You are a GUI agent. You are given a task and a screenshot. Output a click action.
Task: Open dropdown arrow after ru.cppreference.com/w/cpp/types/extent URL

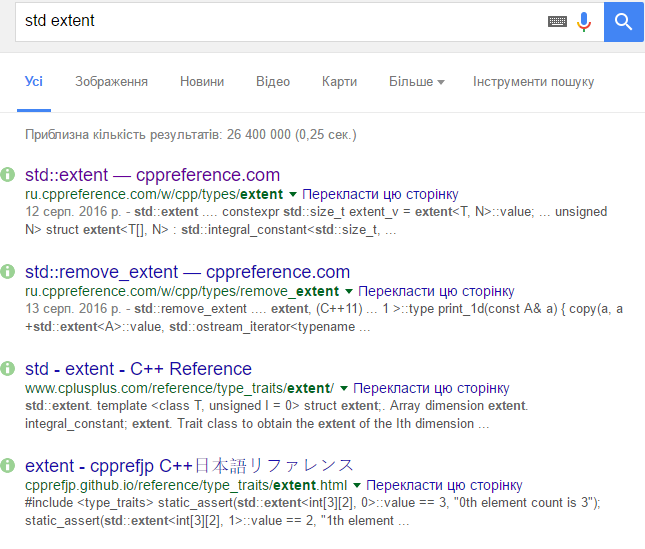pos(293,194)
